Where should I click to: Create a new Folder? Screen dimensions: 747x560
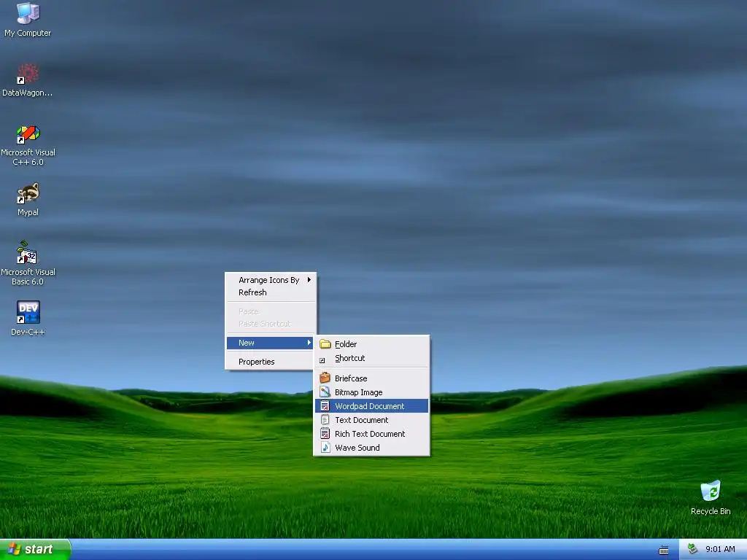[x=371, y=344]
